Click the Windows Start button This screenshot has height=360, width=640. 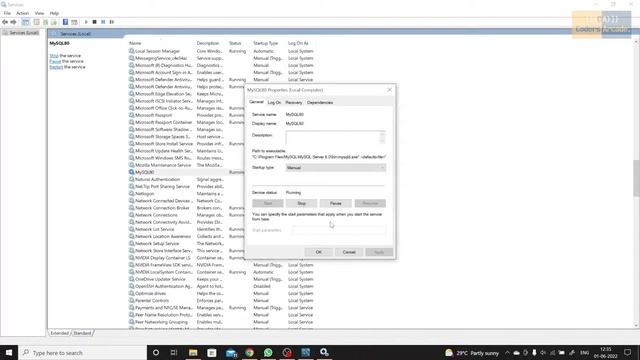tap(9, 353)
